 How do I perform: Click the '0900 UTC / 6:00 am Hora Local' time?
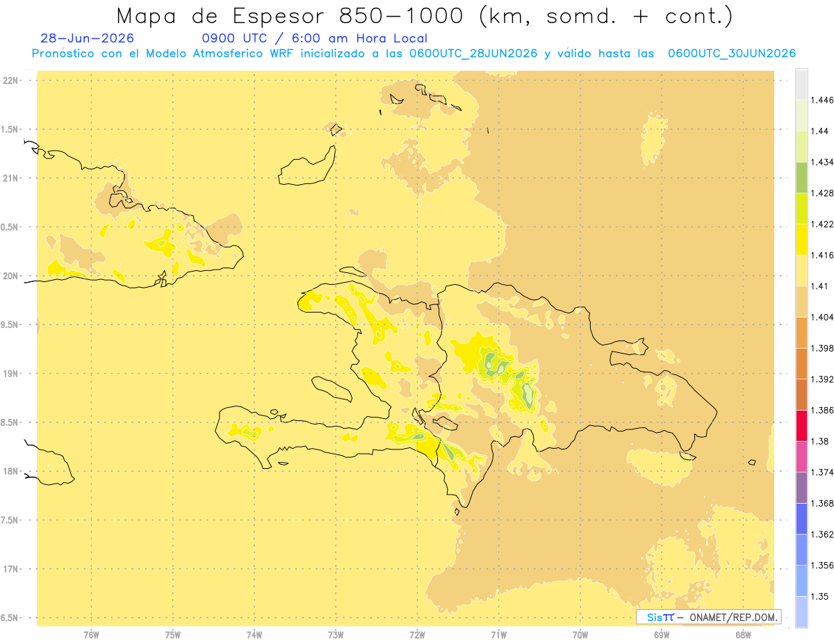click(x=314, y=39)
